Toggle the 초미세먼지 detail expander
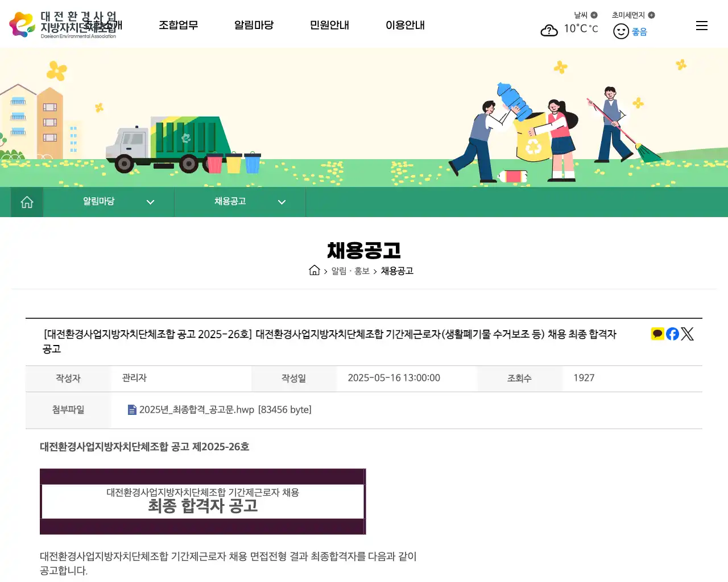Image resolution: width=728 pixels, height=582 pixels. click(653, 15)
